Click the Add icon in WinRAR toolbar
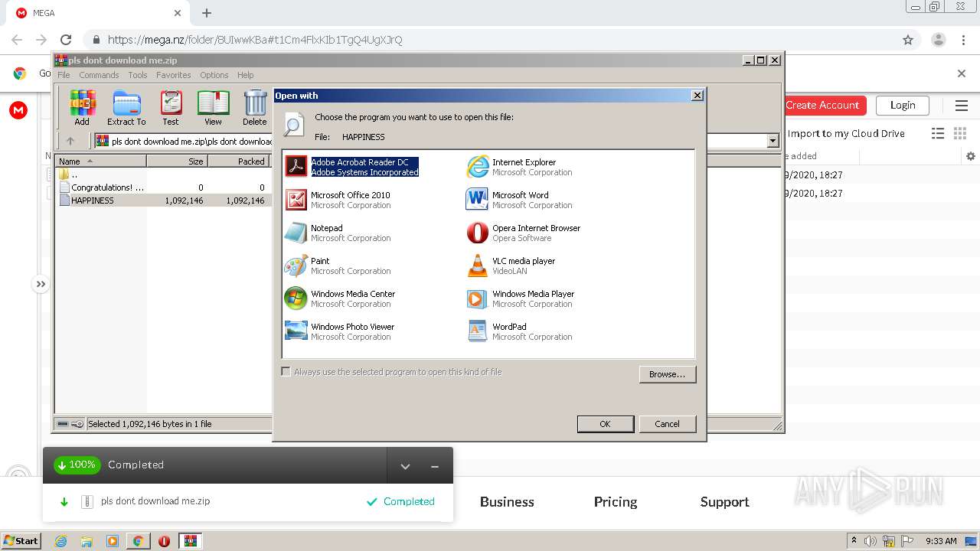 click(x=82, y=107)
